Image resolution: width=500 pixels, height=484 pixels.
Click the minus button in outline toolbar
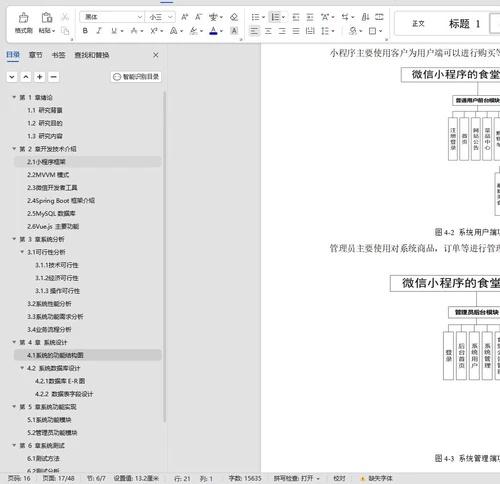point(53,77)
